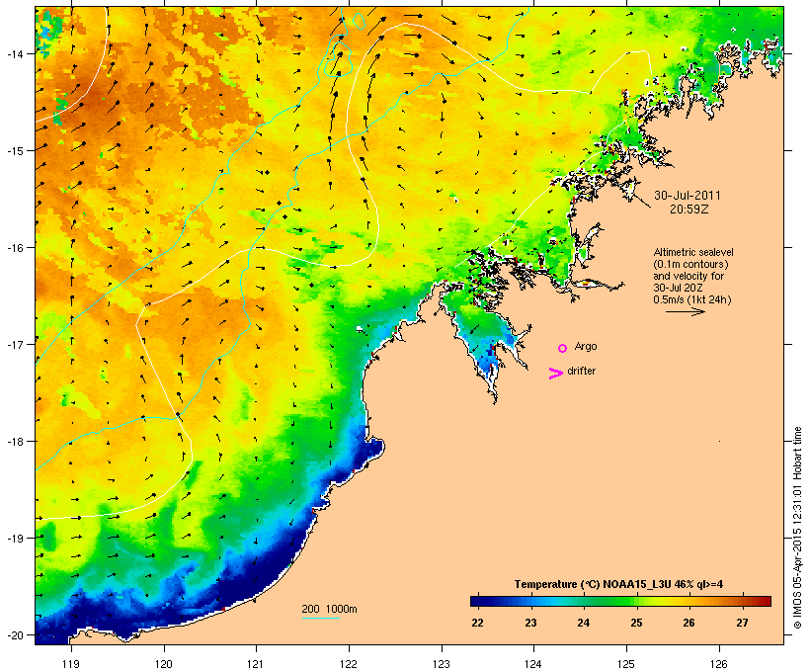This screenshot has width=810, height=672.
Task: Click the magenta drifter legend symbol
Action: (x=555, y=374)
